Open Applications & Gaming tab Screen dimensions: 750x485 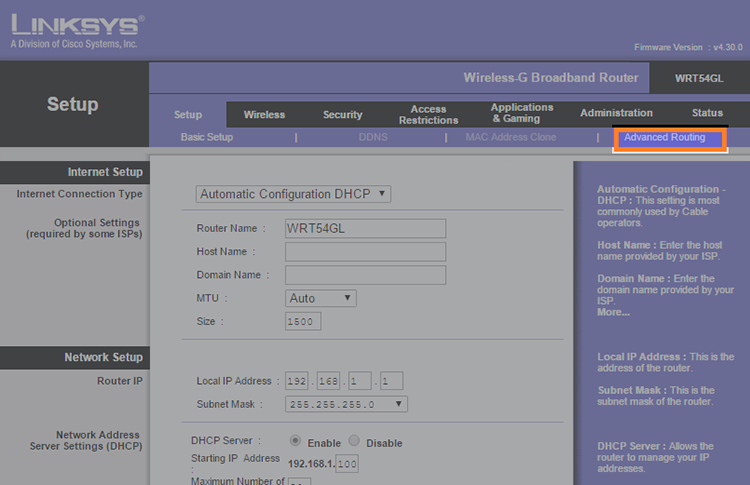coord(522,113)
